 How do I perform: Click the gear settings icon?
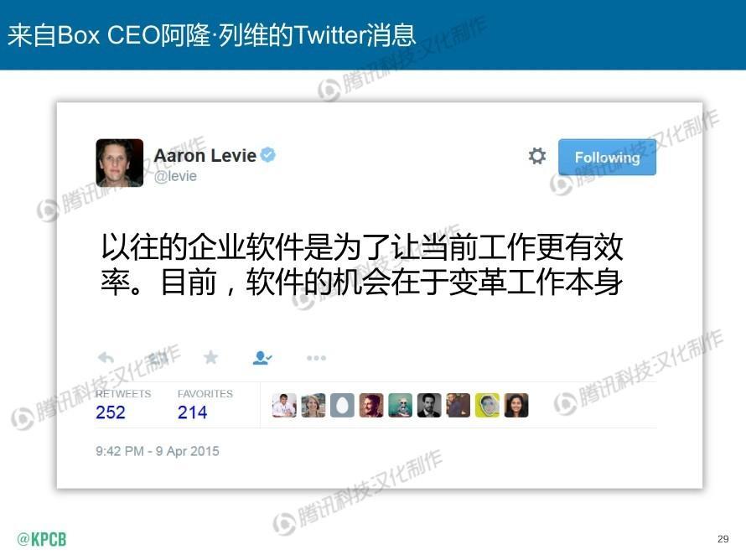537,156
